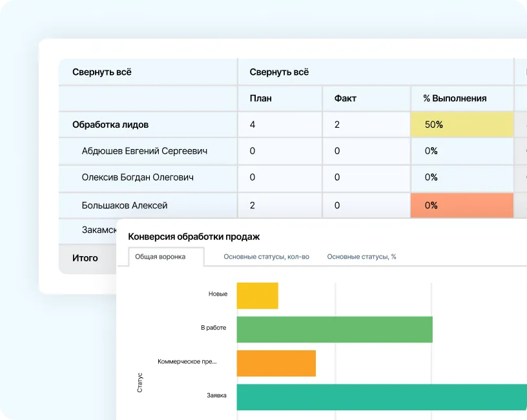527x420 pixels.
Task: Select employee Олексив Богдан Олегович
Action: 138,177
